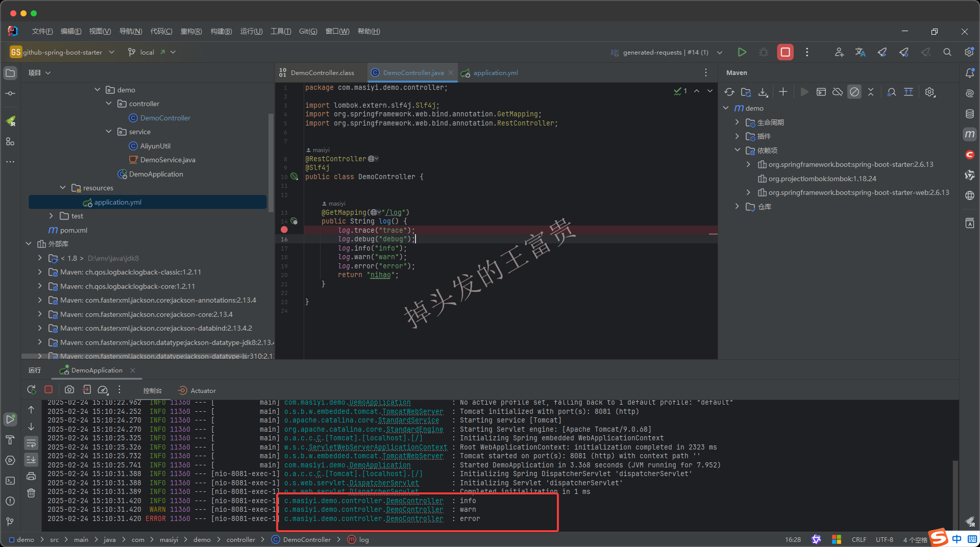Open the 文件(F) menu

coord(42,31)
